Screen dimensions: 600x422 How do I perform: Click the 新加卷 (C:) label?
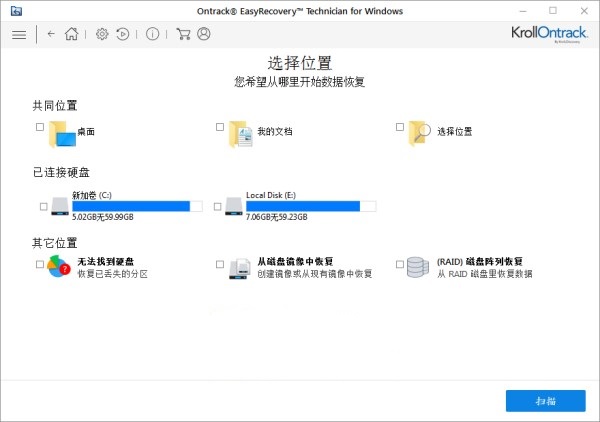pos(92,195)
